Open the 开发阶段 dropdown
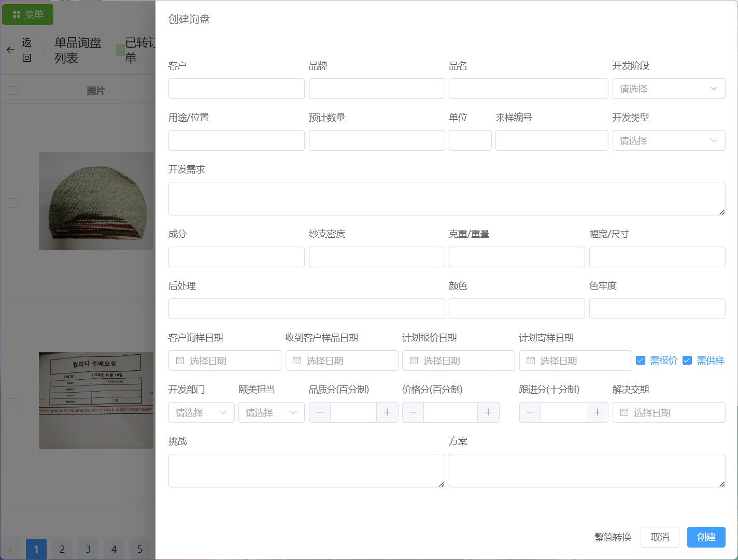Viewport: 738px width, 560px height. (x=669, y=89)
